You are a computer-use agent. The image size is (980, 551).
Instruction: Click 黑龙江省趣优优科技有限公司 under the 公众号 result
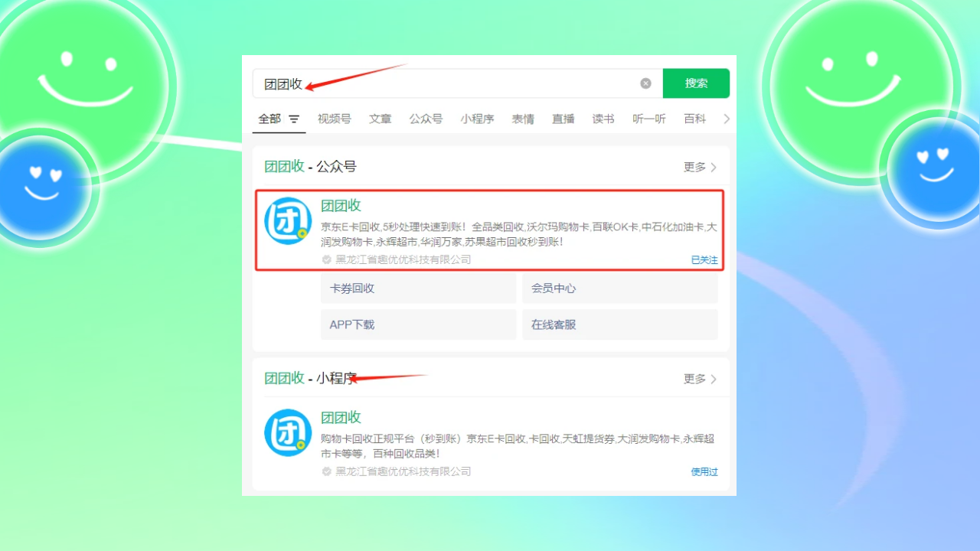click(x=403, y=259)
